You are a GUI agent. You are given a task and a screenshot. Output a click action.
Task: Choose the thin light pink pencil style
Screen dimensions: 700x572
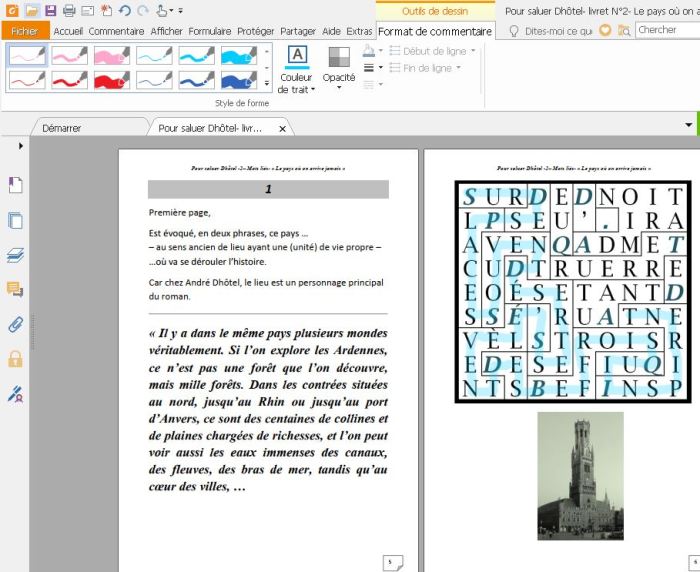point(27,55)
